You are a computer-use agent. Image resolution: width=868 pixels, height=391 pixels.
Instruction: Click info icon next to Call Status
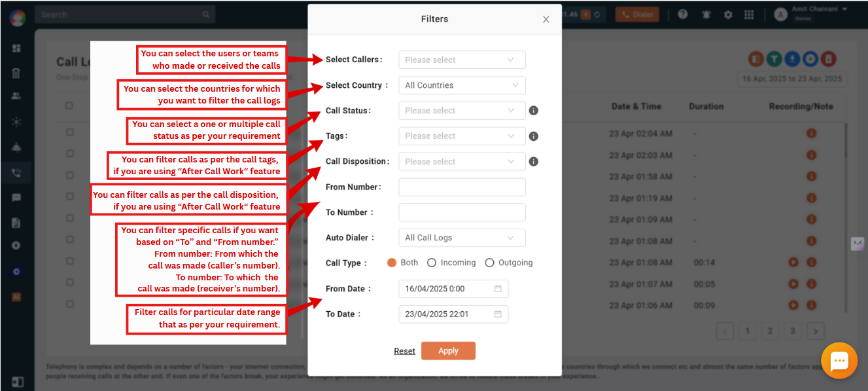(x=533, y=111)
